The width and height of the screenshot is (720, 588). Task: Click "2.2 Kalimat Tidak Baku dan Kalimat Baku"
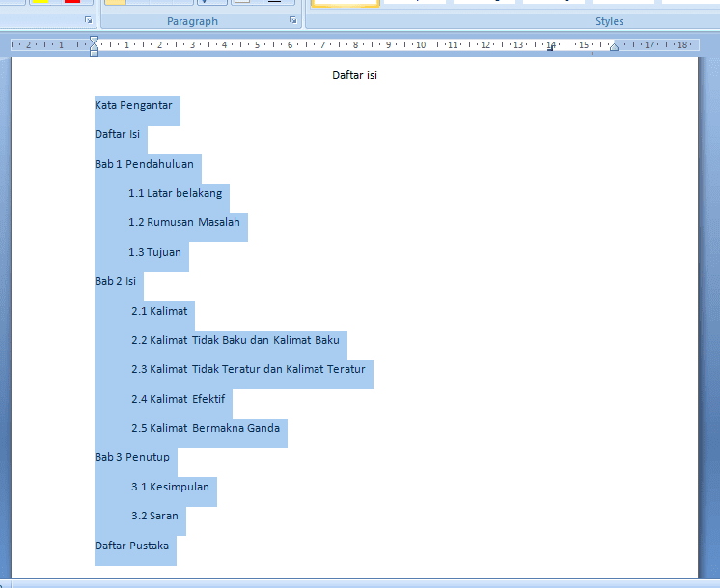click(235, 340)
